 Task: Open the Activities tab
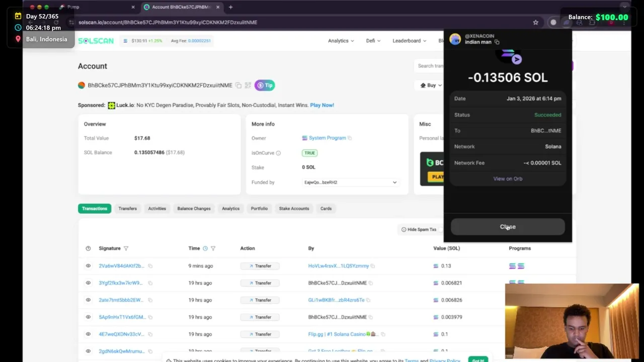tap(157, 208)
